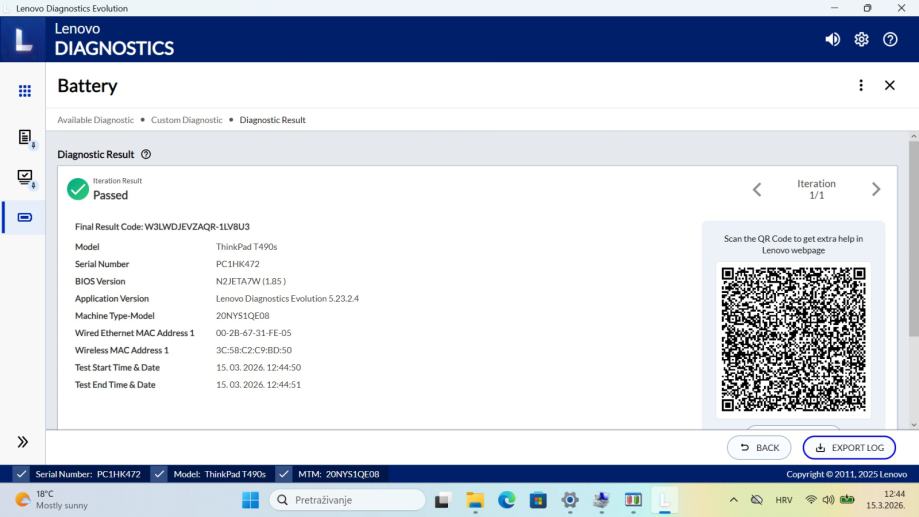Go to the previous iteration arrow
Screen dimensions: 919x517
757,189
